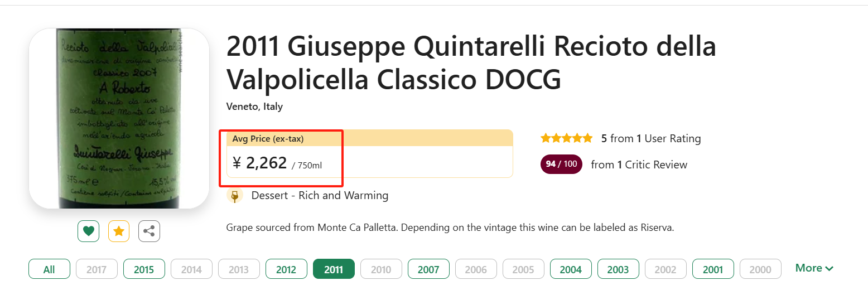Click the dessert wine glass icon

tap(235, 196)
